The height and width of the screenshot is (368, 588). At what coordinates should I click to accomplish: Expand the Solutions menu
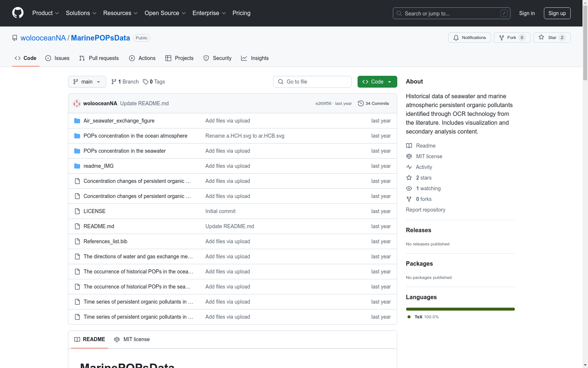[x=81, y=13]
